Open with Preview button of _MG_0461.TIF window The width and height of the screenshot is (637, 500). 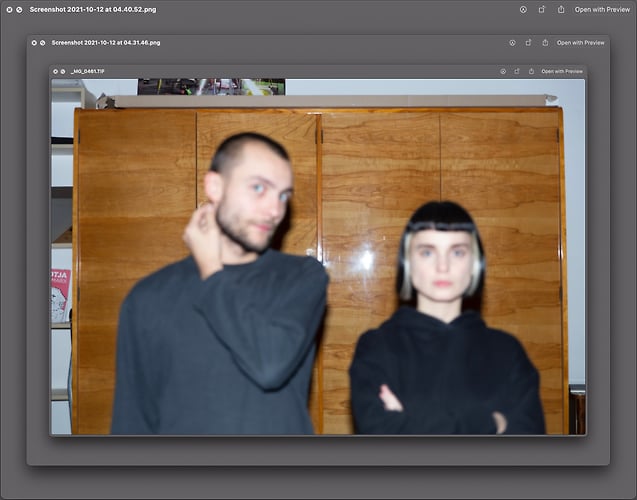(x=561, y=72)
